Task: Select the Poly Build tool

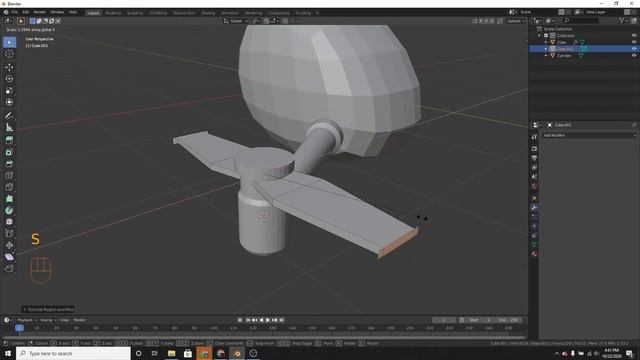Action: pos(9,199)
